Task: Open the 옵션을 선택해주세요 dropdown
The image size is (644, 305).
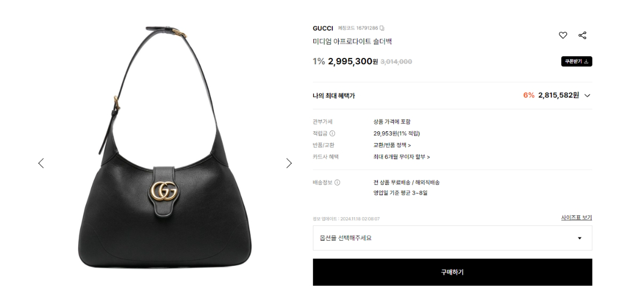Action: tap(452, 237)
